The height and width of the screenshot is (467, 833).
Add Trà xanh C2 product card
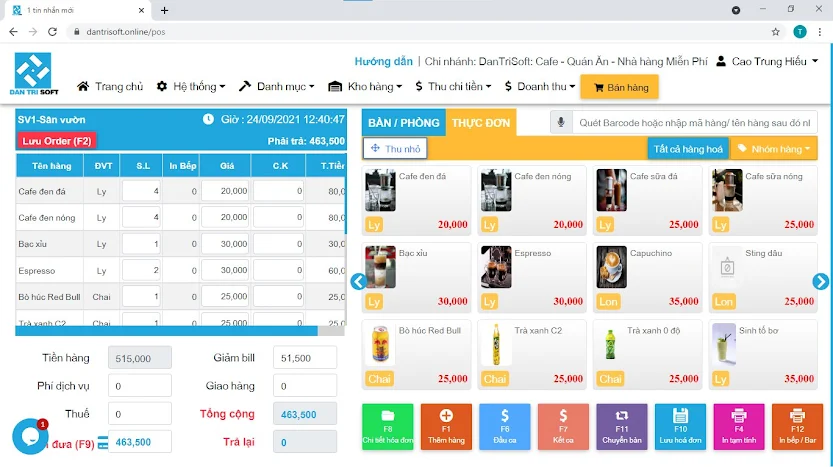532,354
